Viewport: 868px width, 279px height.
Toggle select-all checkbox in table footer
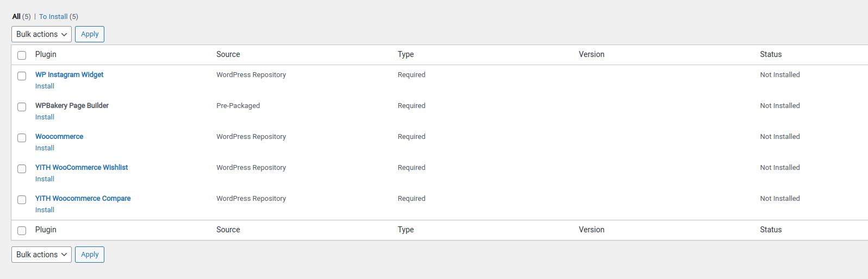(22, 231)
